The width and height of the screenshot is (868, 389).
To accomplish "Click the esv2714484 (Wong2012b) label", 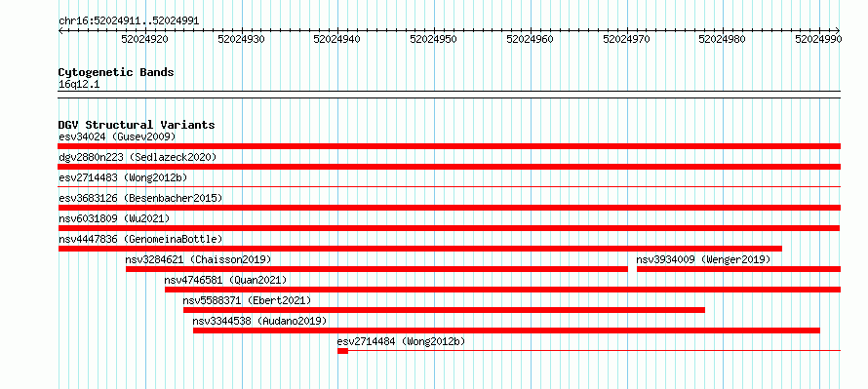I will (402, 341).
